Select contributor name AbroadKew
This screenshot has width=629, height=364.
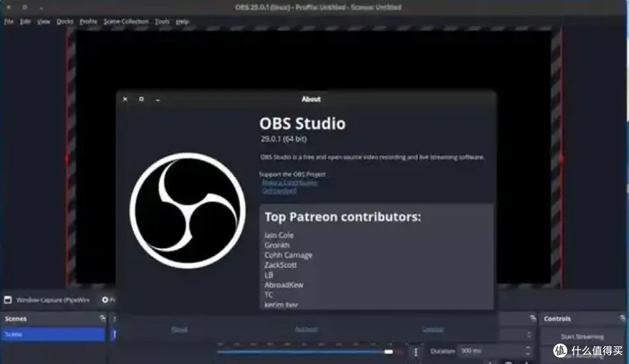pyautogui.click(x=284, y=285)
